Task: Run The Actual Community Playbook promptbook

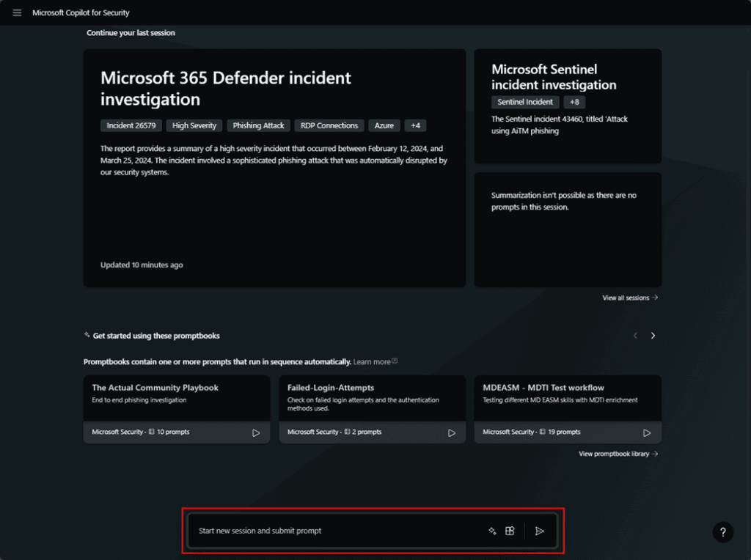Action: tap(256, 432)
